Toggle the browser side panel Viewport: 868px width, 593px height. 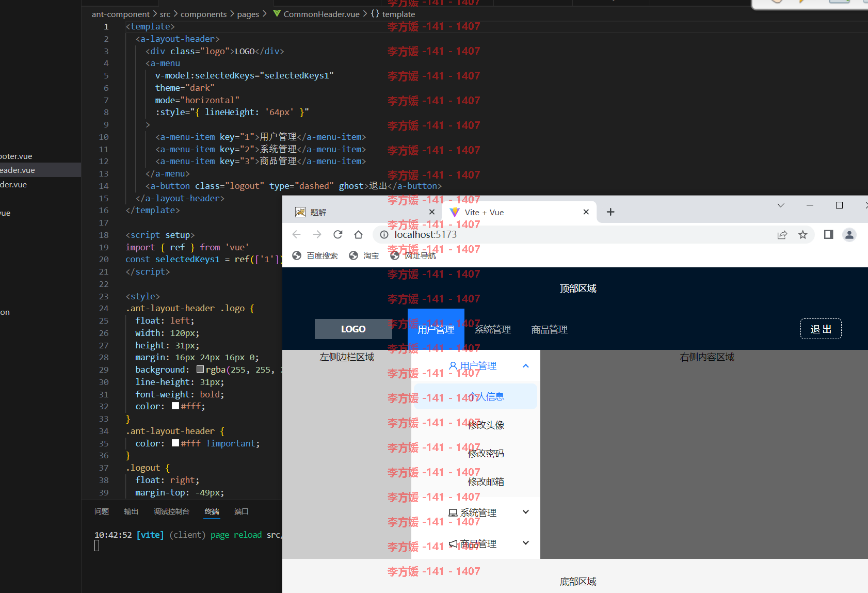(829, 234)
